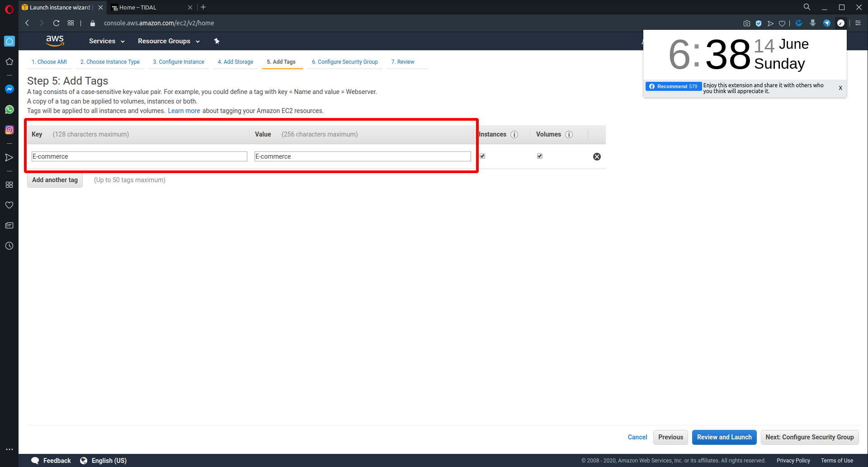
Task: Go to step 6 Configure Security Group
Action: 345,62
